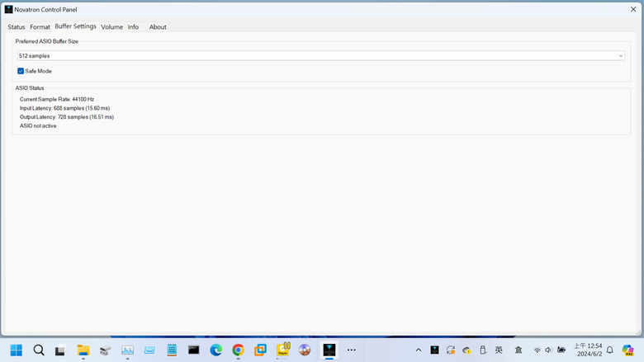Open the disc media app in the taskbar
Image resolution: width=644 pixels, height=362 pixels.
(x=305, y=350)
